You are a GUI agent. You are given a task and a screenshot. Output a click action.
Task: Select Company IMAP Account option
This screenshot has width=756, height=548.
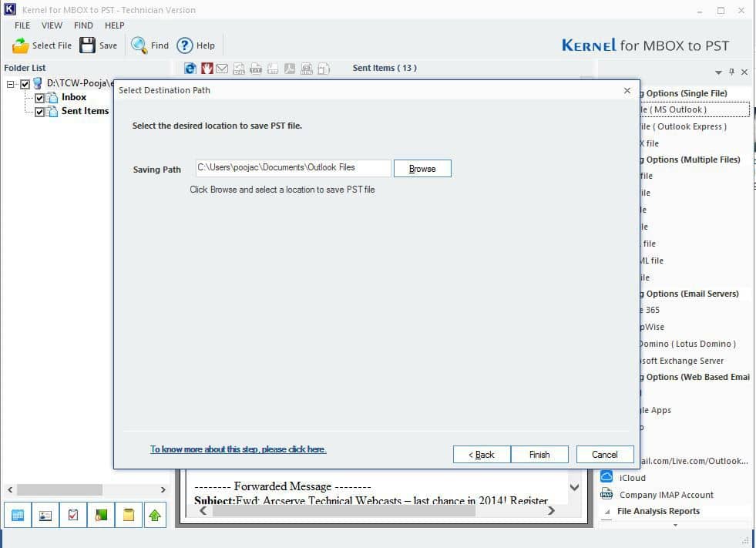click(666, 495)
